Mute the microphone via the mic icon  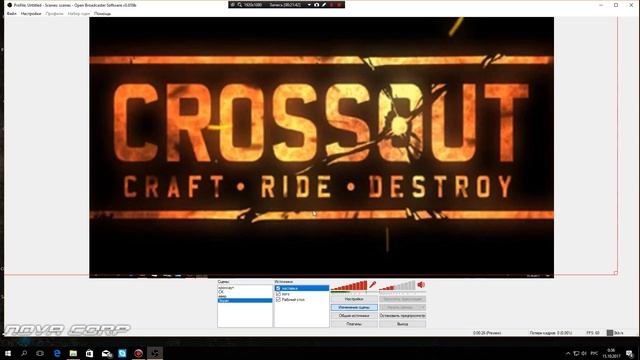[372, 284]
